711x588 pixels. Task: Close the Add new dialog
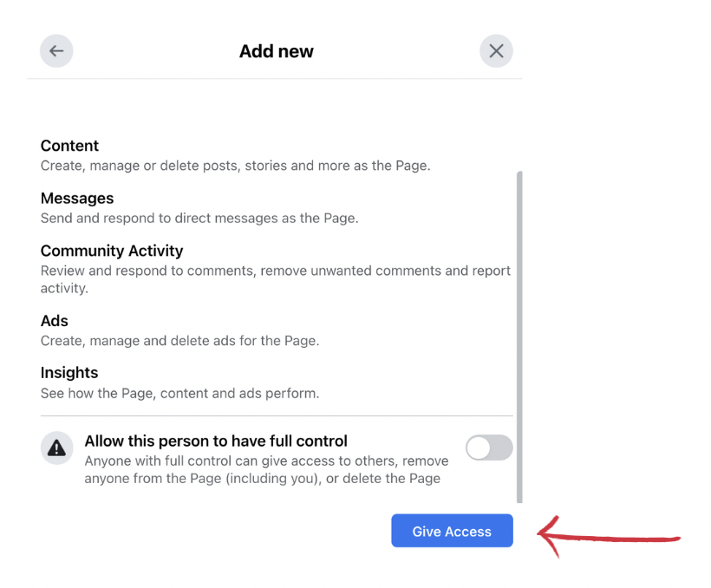496,51
